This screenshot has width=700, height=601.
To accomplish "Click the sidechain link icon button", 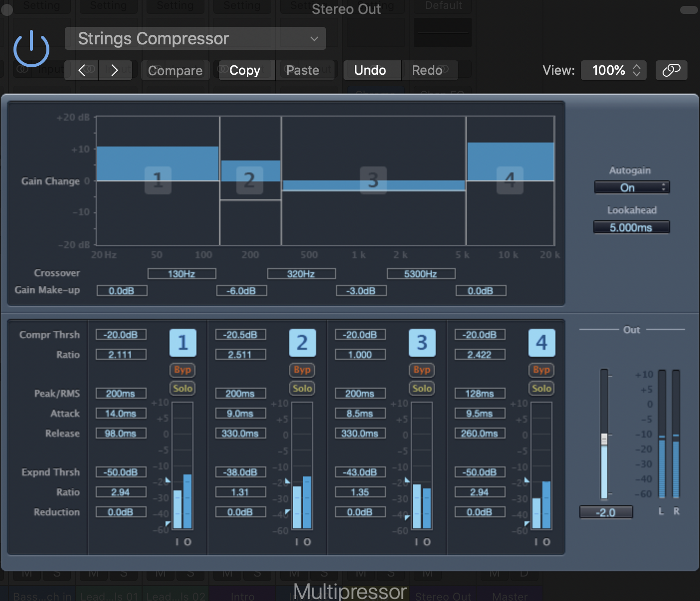I will tap(671, 70).
